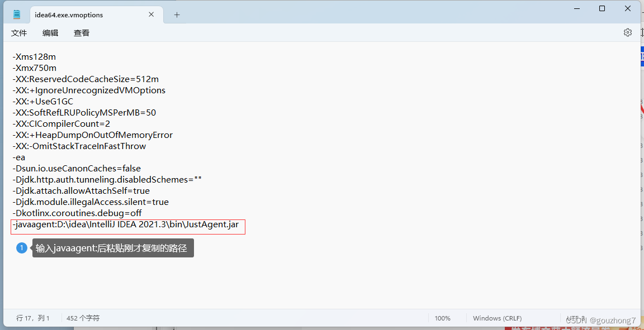This screenshot has height=330, width=644.
Task: Click the OmitStackTraceInFastThrow line
Action: click(79, 146)
